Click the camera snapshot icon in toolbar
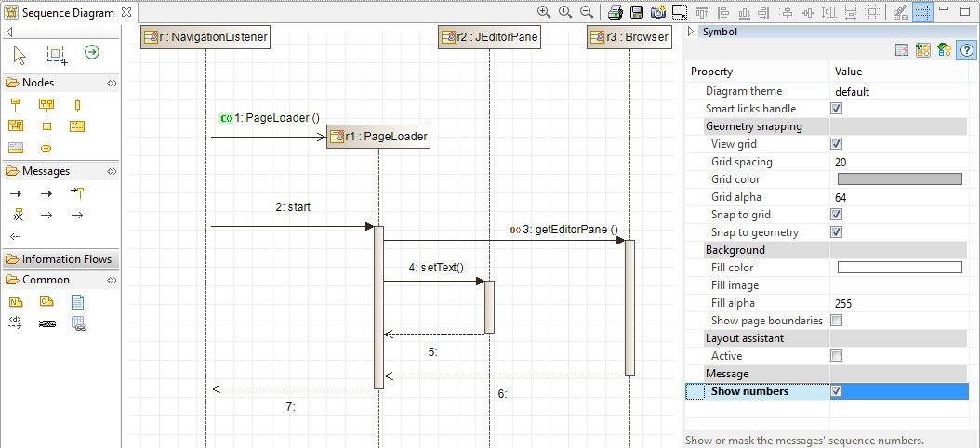 coord(657,12)
